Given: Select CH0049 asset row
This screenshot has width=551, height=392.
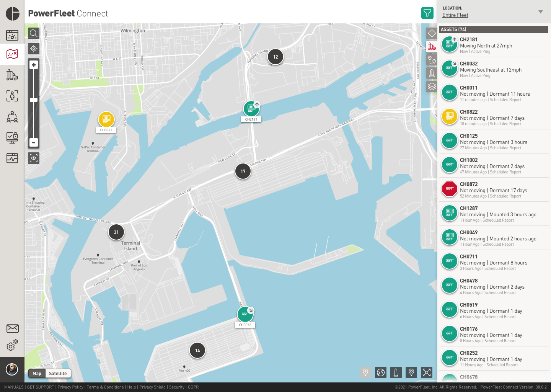Looking at the screenshot, I should pyautogui.click(x=494, y=238).
